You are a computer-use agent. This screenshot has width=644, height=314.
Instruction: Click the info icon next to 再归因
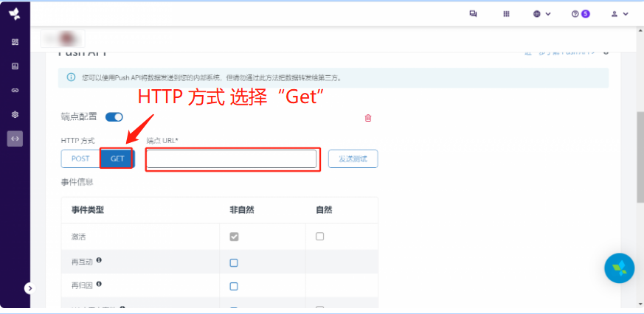99,283
